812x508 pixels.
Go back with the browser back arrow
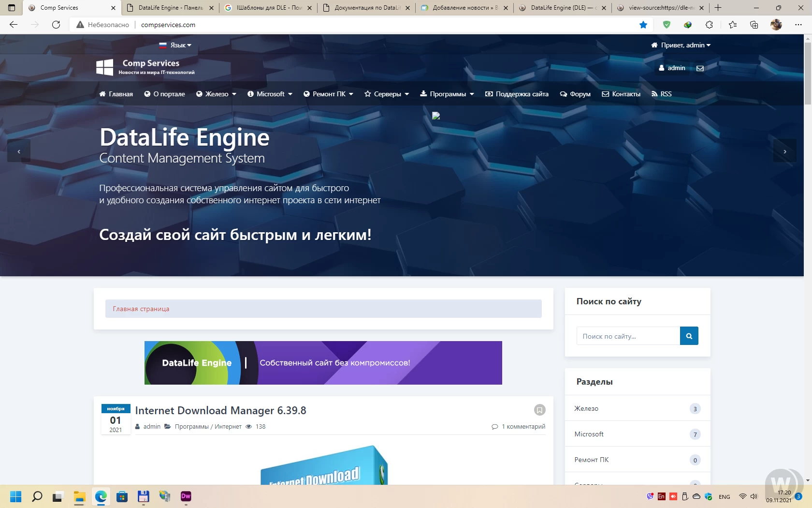point(14,25)
